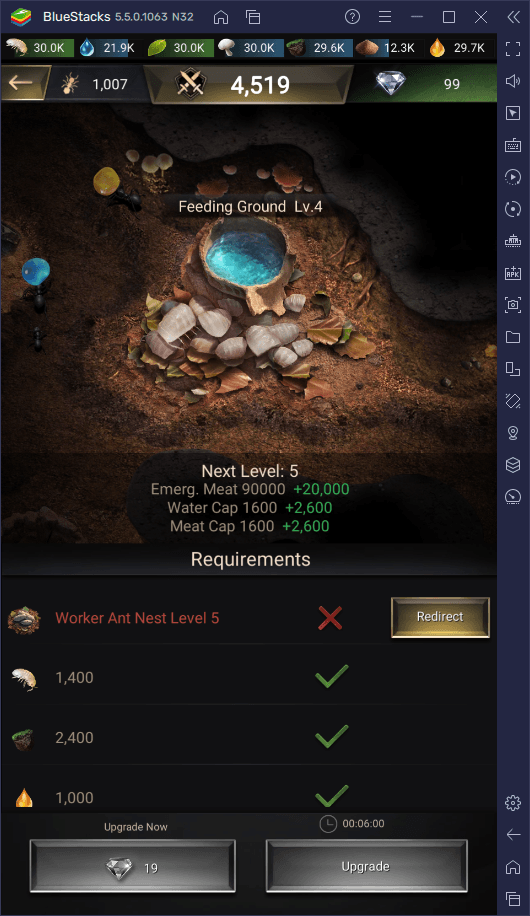
Task: Select the Worker Ant Nest Level 5 requirement
Action: [x=137, y=618]
